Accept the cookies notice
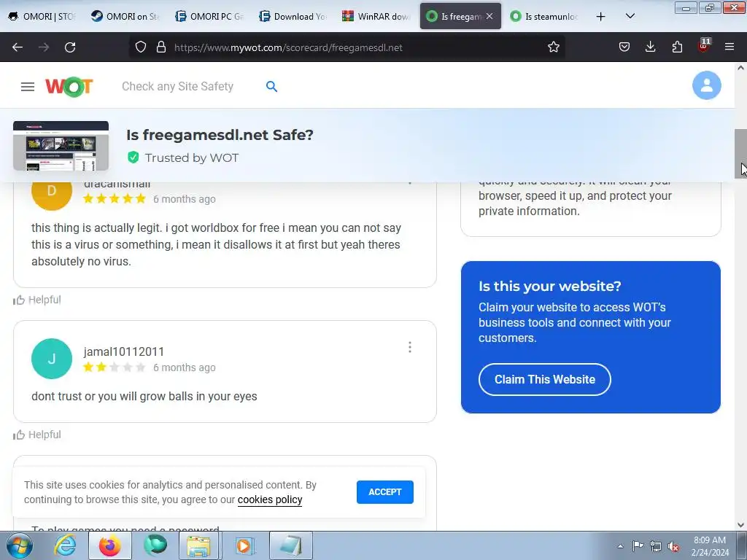The height and width of the screenshot is (560, 747). 385,492
